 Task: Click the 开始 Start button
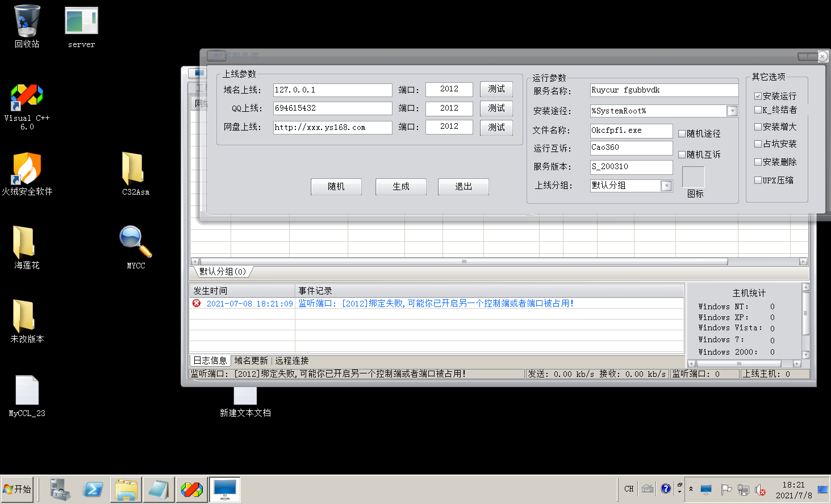tap(18, 489)
